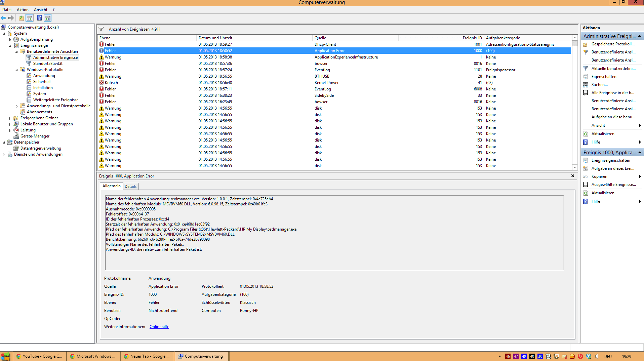Expand Dienste und Anwendungen node
This screenshot has width=644, height=361.
click(x=4, y=154)
